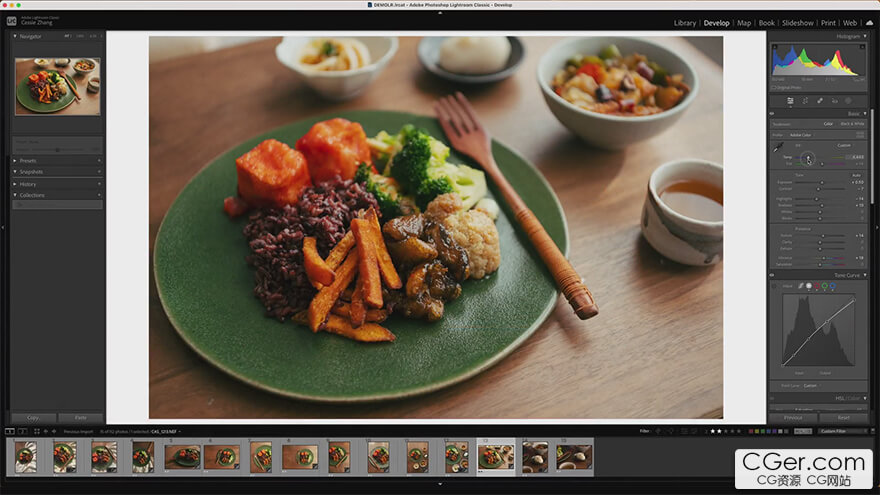
Task: Click the Vibrance slider
Action: click(x=821, y=258)
